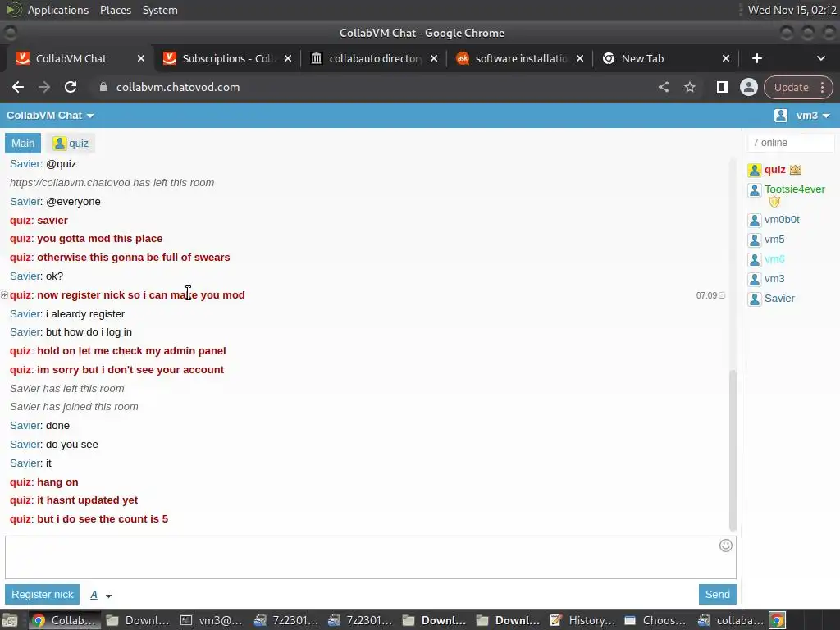Click the shield badge under Tootsie4ever
This screenshot has width=840, height=630.
click(x=774, y=202)
